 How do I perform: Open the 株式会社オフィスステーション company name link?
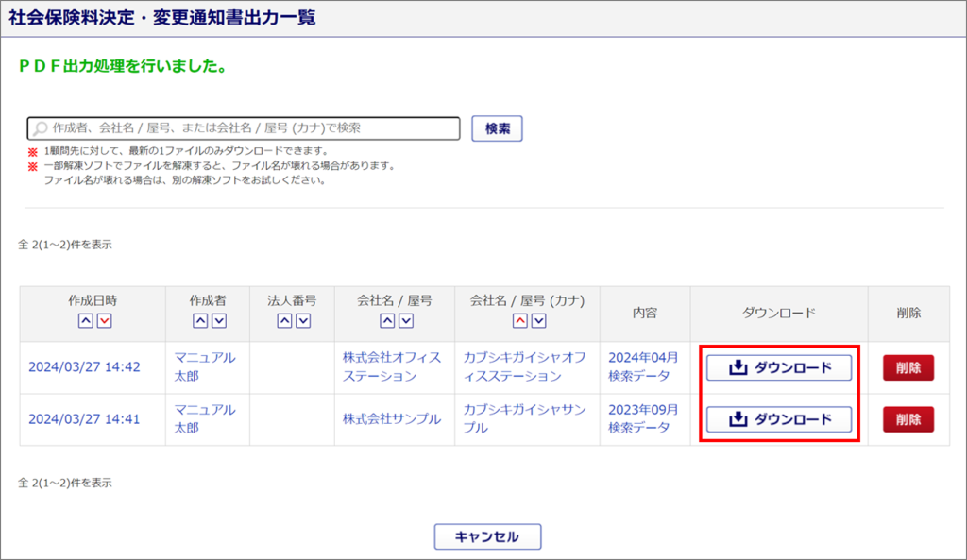pyautogui.click(x=392, y=367)
